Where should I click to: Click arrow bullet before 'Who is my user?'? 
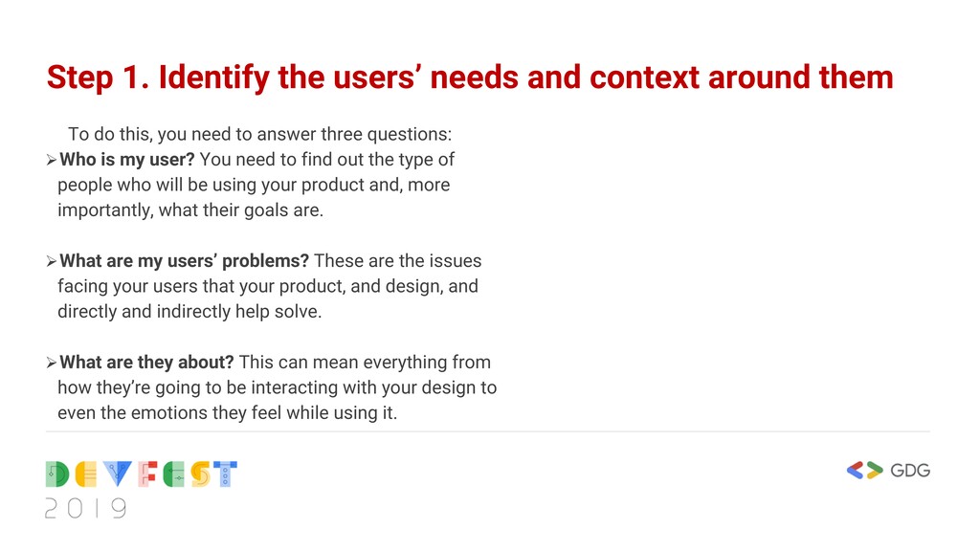52,160
